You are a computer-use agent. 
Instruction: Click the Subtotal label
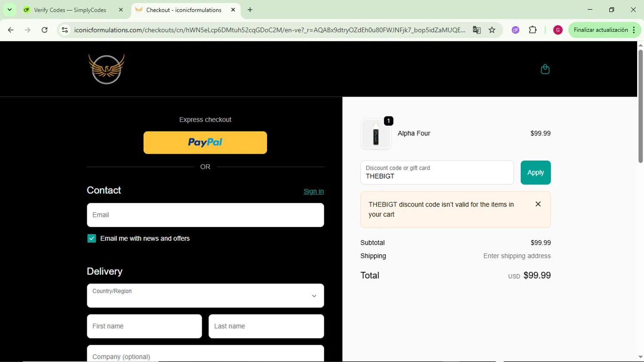pyautogui.click(x=372, y=243)
